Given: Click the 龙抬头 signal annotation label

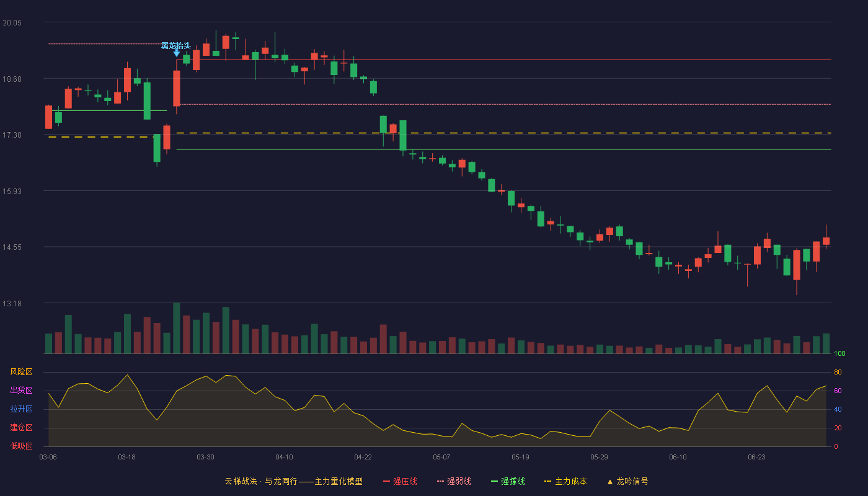Looking at the screenshot, I should click(x=176, y=45).
